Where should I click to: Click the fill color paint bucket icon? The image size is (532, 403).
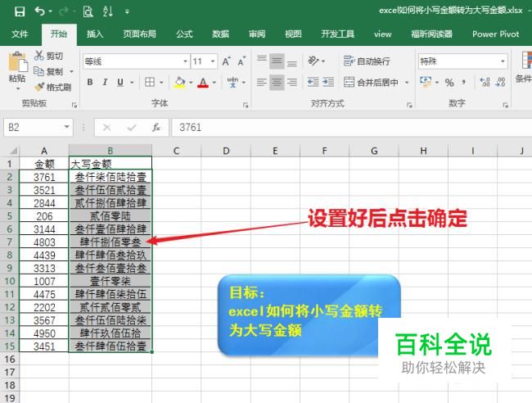(x=180, y=82)
